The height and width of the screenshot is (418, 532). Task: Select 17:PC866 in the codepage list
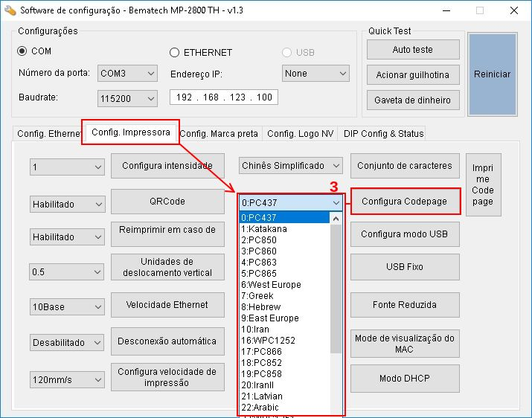point(285,352)
